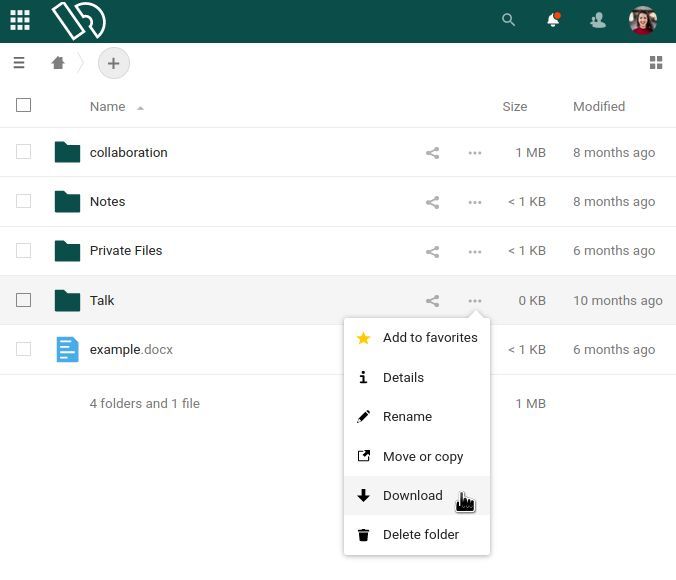The width and height of the screenshot is (676, 580).
Task: Choose Download from the context menu
Action: pos(412,495)
